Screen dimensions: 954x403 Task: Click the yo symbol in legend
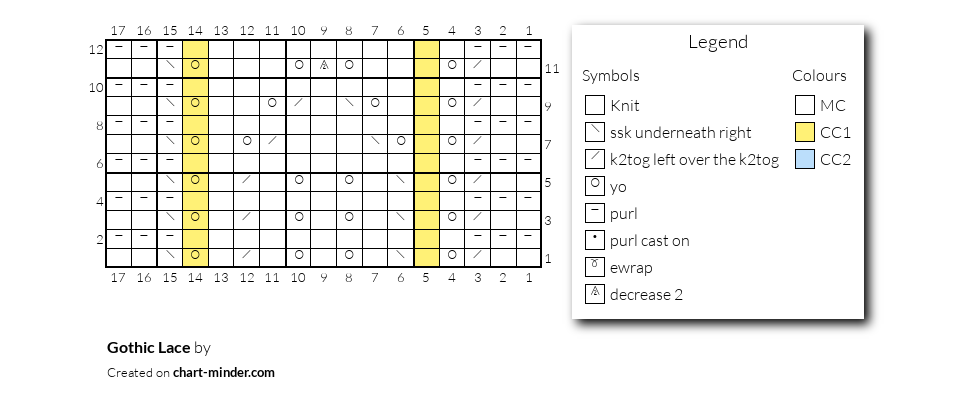(594, 186)
